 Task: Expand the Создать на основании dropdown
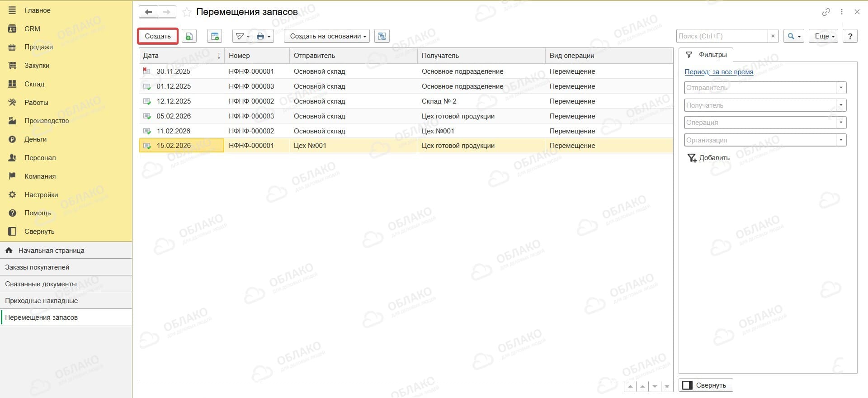(327, 36)
